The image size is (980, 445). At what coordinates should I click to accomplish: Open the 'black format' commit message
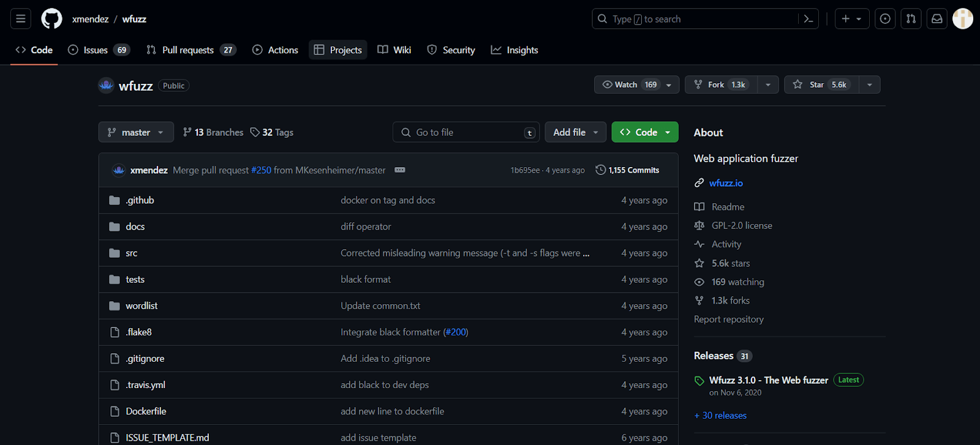[366, 279]
